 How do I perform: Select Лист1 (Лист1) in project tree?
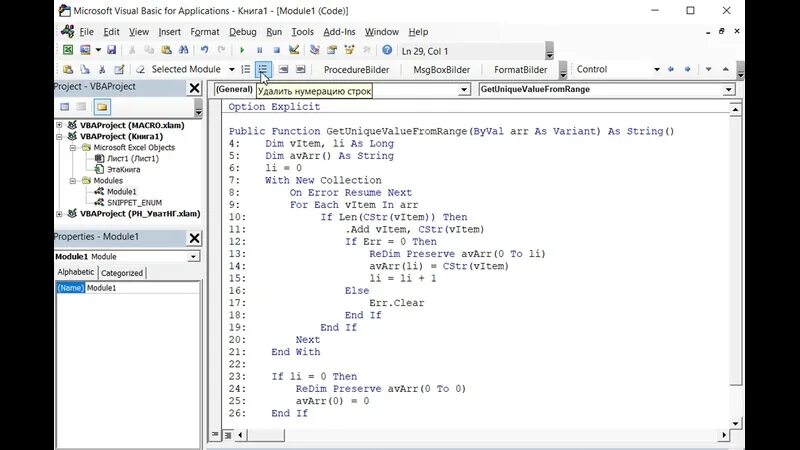point(133,159)
